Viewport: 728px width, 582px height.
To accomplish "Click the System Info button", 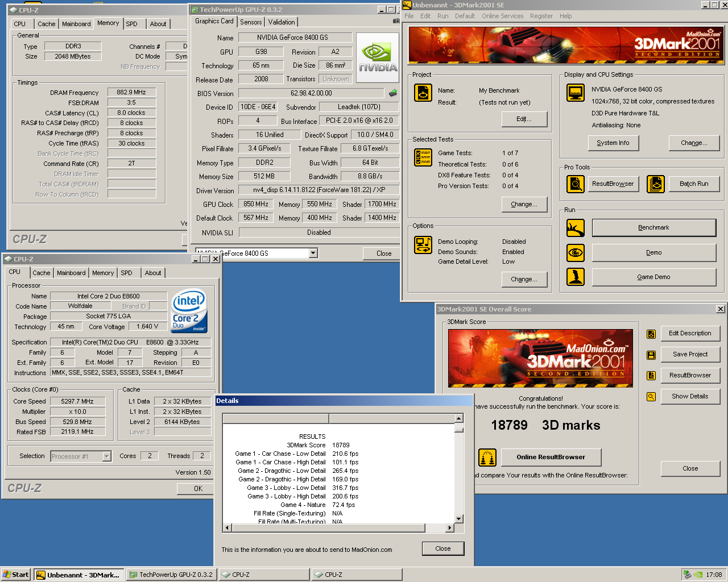I will pos(613,143).
